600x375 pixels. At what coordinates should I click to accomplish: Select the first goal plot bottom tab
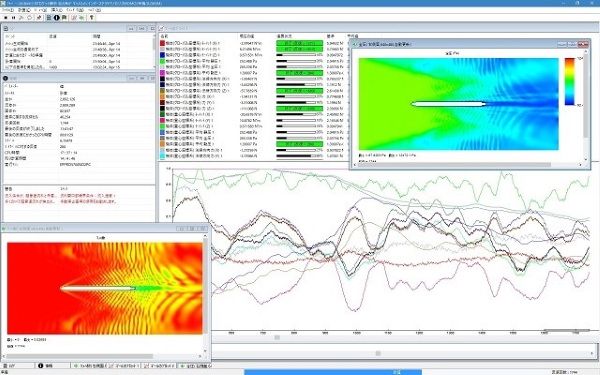tap(124, 366)
